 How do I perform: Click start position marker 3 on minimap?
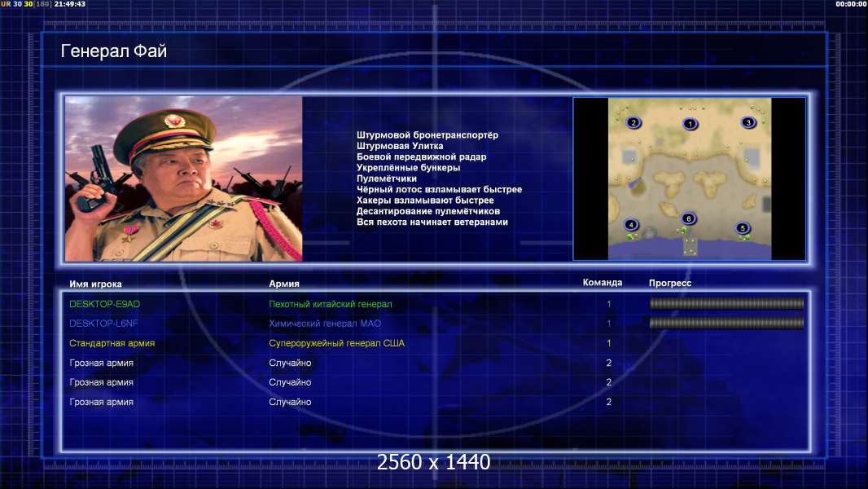[747, 123]
